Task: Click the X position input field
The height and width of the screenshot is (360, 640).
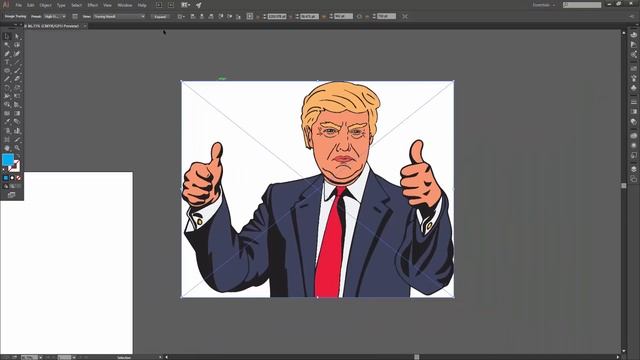Action: click(x=277, y=16)
